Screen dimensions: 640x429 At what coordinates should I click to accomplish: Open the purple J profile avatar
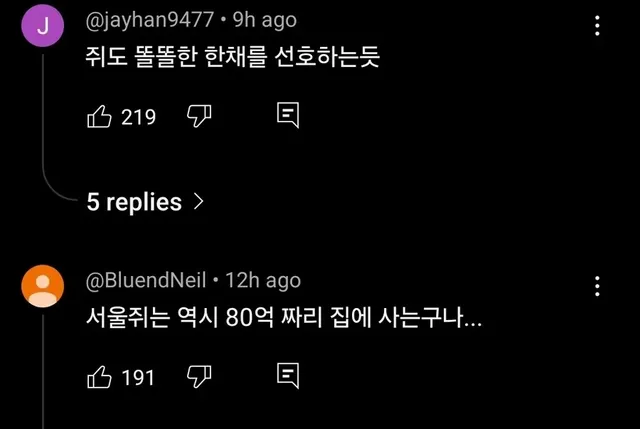tap(42, 27)
